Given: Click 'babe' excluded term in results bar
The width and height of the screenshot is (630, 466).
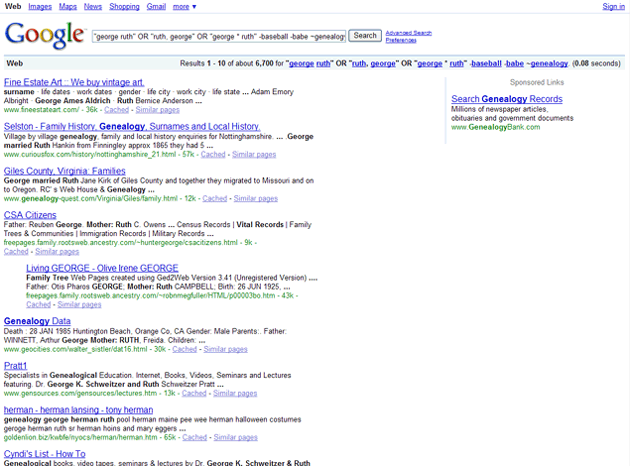Looking at the screenshot, I should click(514, 63).
